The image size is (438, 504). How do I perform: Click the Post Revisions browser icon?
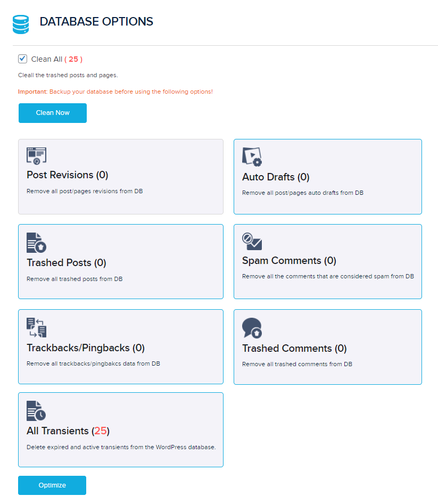click(x=36, y=156)
